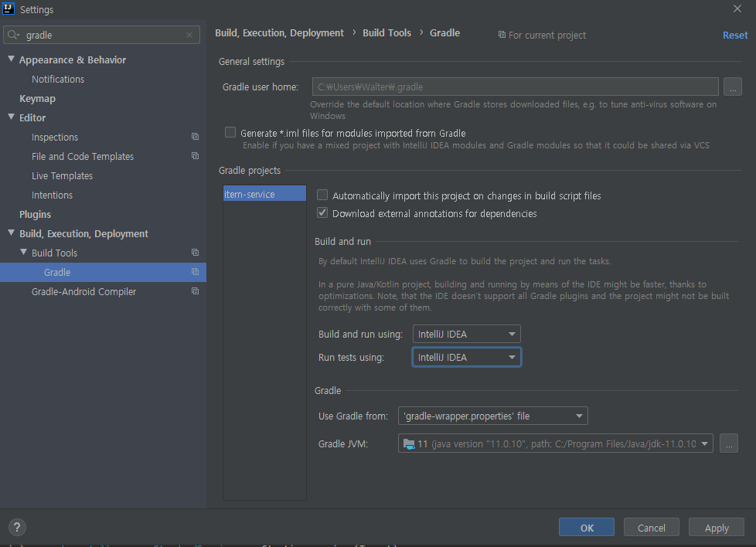Select Notifications in the settings tree

click(58, 79)
